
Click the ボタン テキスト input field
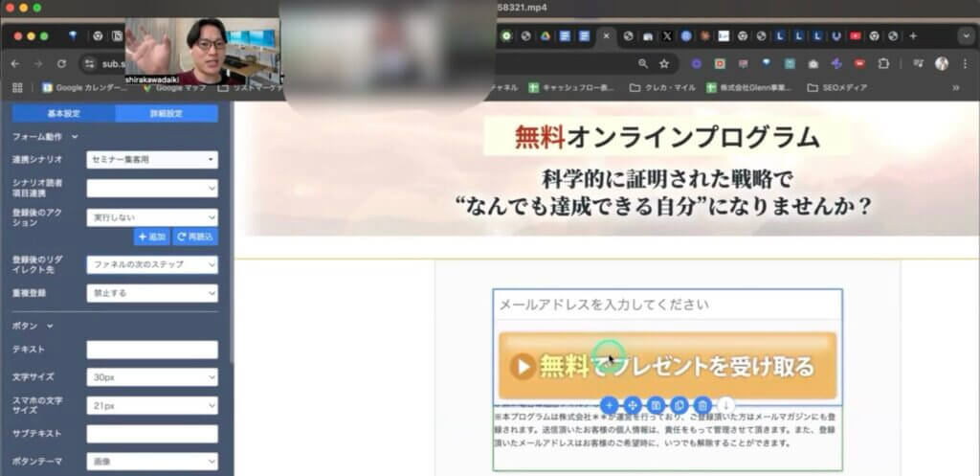pos(152,350)
